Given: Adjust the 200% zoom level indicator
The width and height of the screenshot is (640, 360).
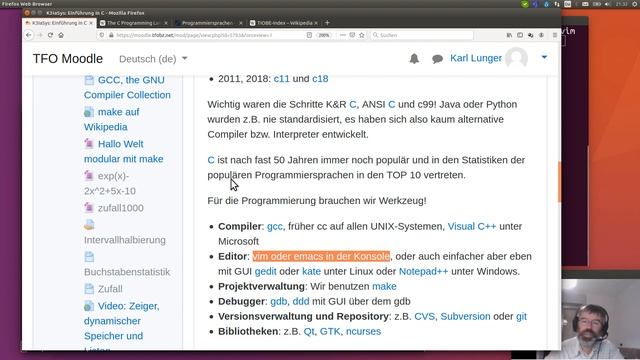Looking at the screenshot, I should (324, 35).
